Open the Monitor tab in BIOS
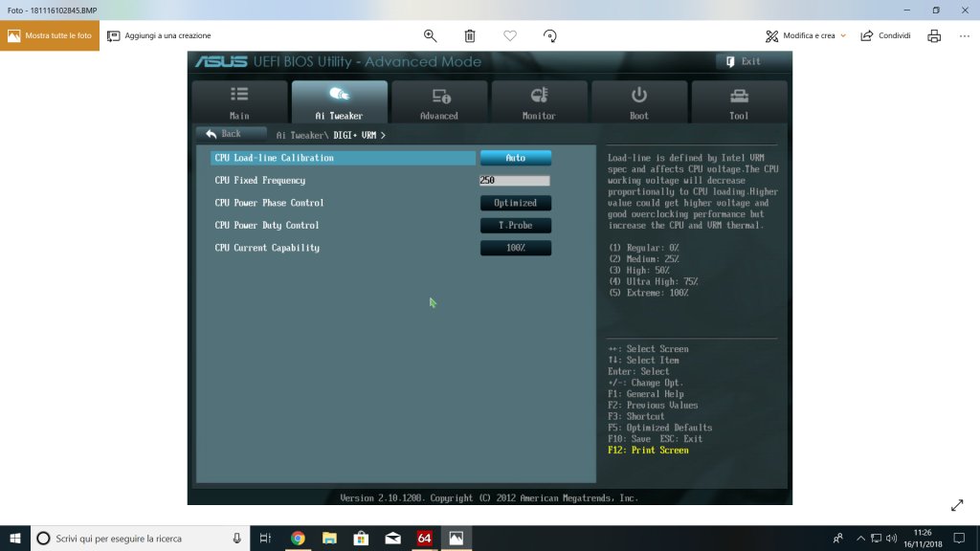 coord(540,102)
